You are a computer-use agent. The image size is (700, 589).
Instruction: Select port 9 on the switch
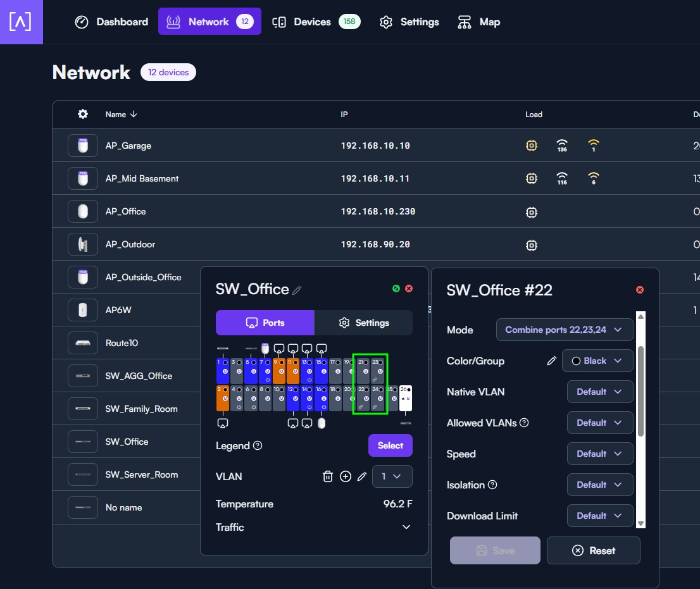tap(278, 370)
